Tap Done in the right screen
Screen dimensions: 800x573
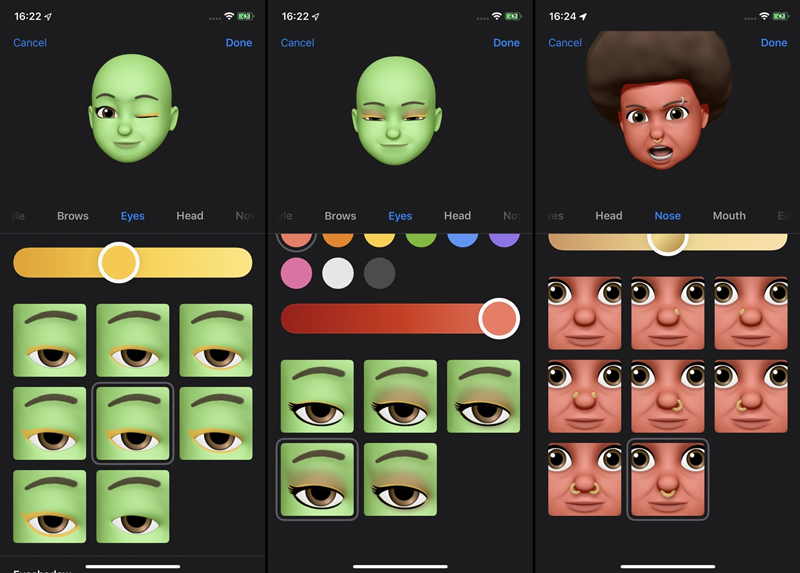773,43
